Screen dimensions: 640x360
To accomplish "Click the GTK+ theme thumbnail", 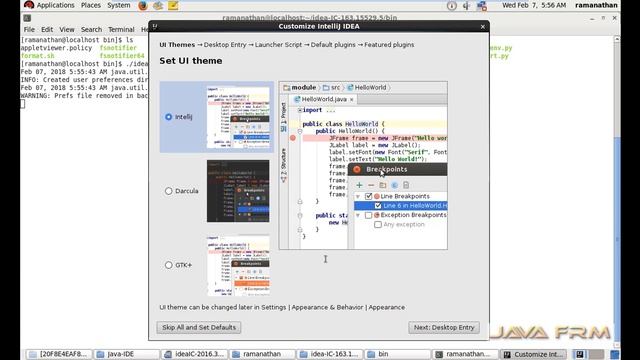I will [238, 265].
